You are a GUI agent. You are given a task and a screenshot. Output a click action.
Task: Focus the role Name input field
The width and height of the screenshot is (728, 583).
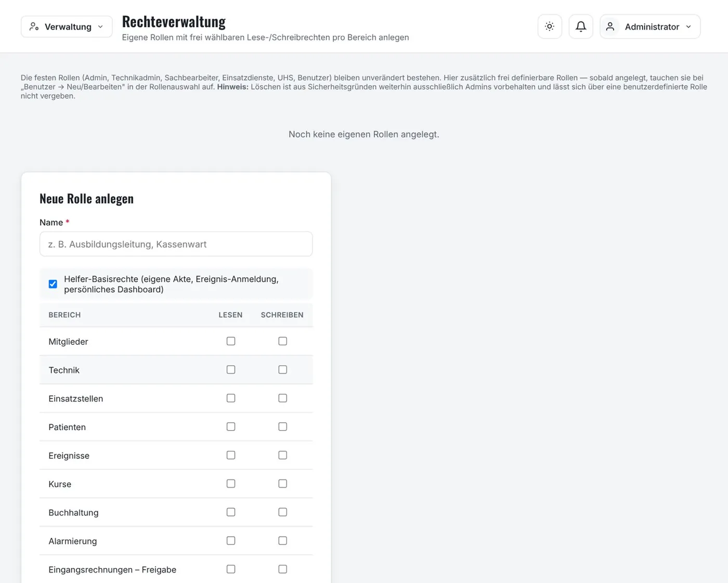(x=176, y=244)
